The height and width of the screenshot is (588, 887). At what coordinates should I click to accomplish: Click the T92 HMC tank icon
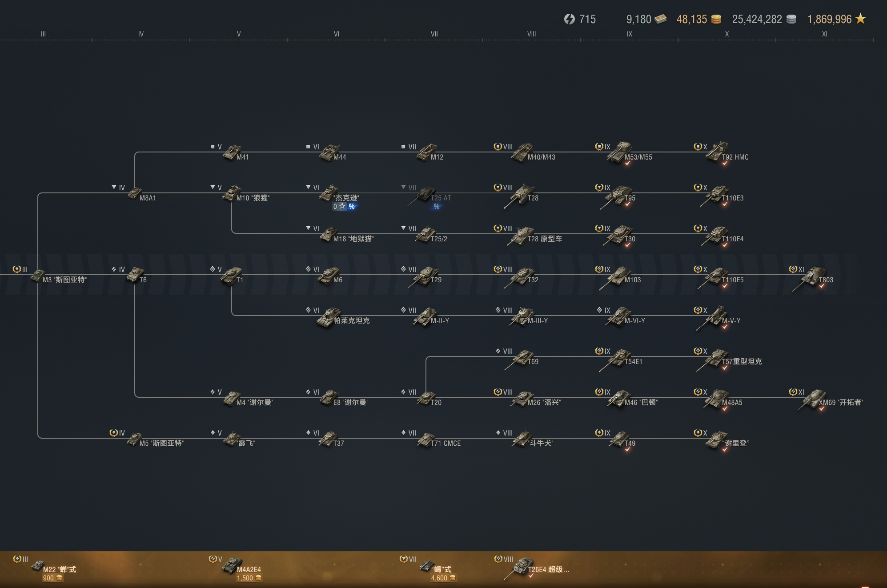(717, 152)
